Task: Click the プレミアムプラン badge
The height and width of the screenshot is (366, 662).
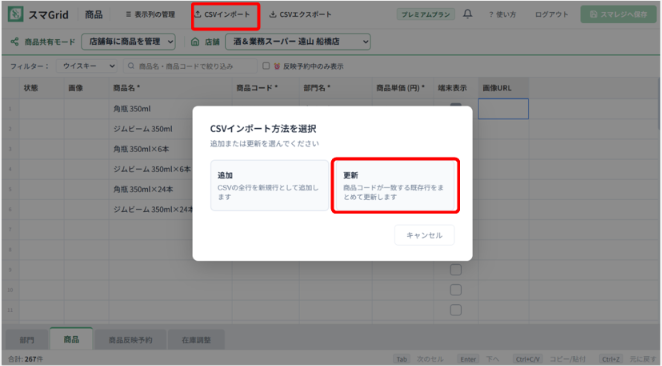Action: coord(426,14)
